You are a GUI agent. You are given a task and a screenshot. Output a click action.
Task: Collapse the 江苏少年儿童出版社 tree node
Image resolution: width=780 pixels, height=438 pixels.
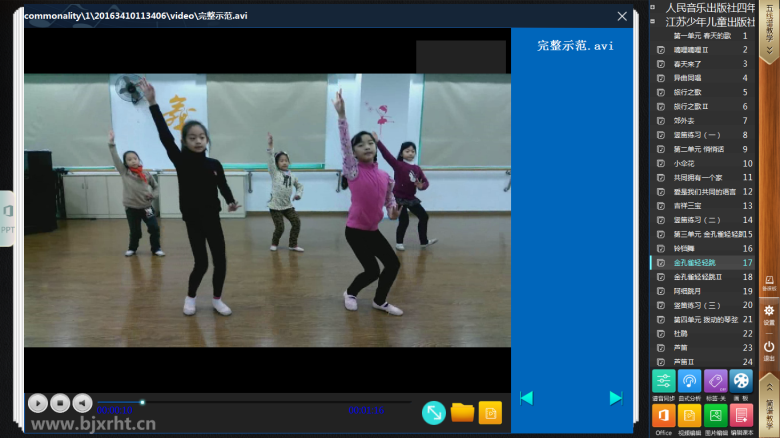[652, 21]
